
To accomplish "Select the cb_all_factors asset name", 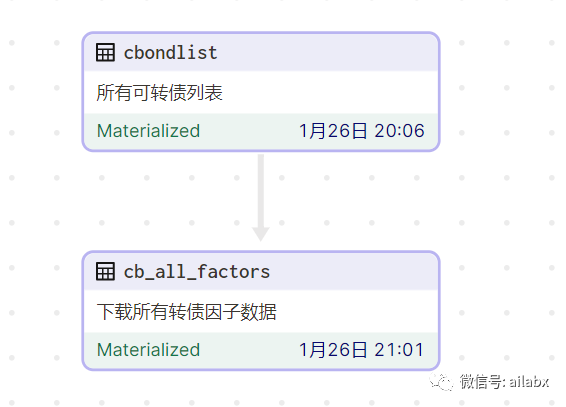I will click(x=197, y=272).
